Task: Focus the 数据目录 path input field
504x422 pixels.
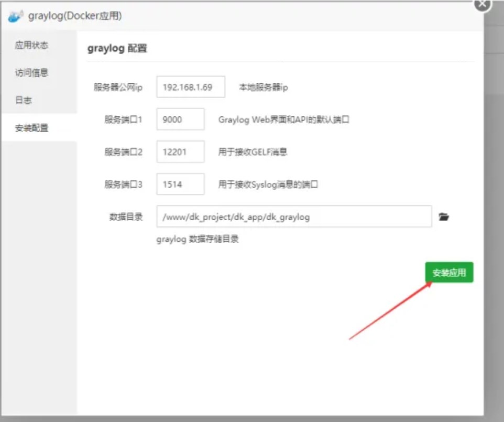Action: coord(293,217)
